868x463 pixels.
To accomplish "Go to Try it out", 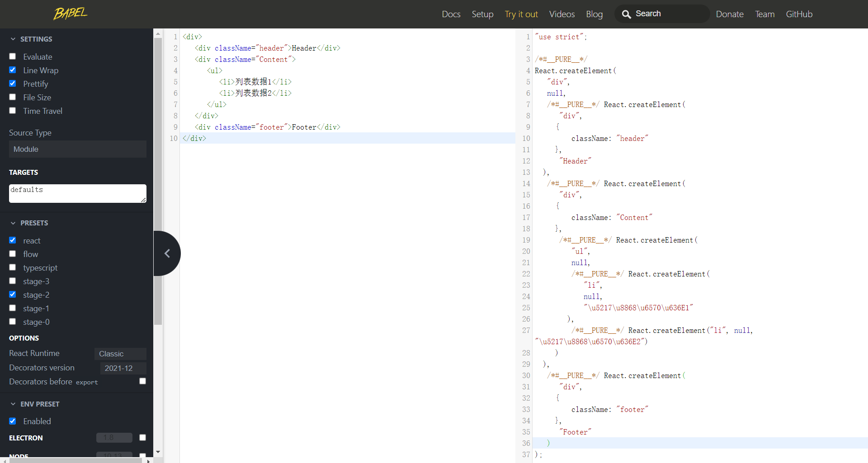I will (521, 14).
